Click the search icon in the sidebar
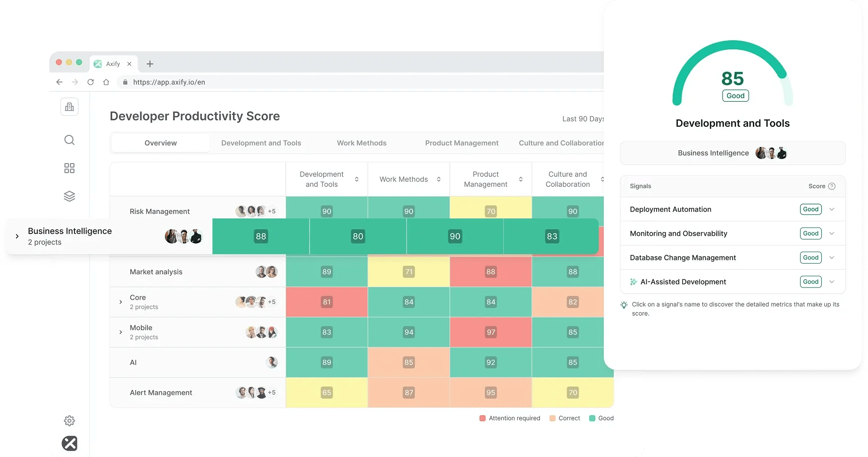868x457 pixels. click(x=69, y=140)
